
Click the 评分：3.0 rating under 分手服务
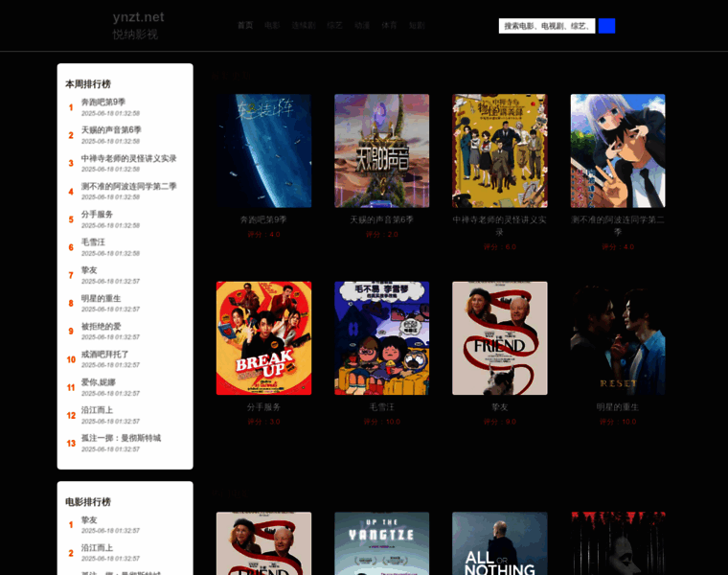point(263,422)
